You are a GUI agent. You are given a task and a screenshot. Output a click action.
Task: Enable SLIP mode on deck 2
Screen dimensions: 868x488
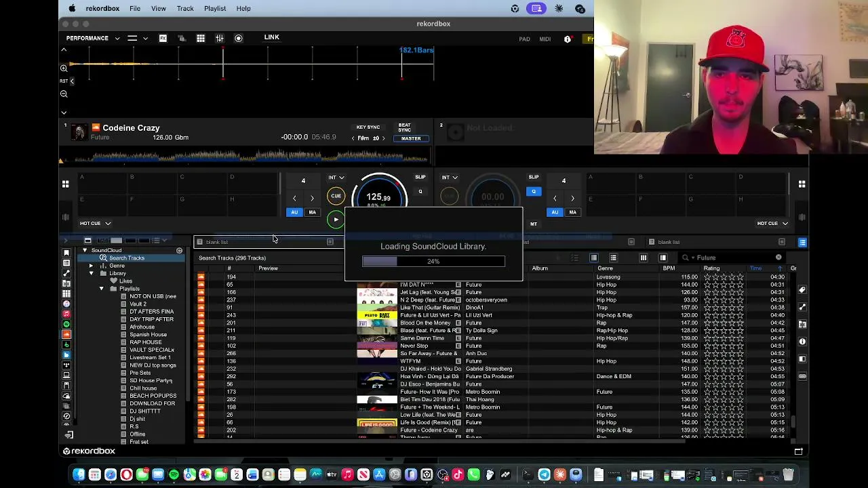point(534,178)
